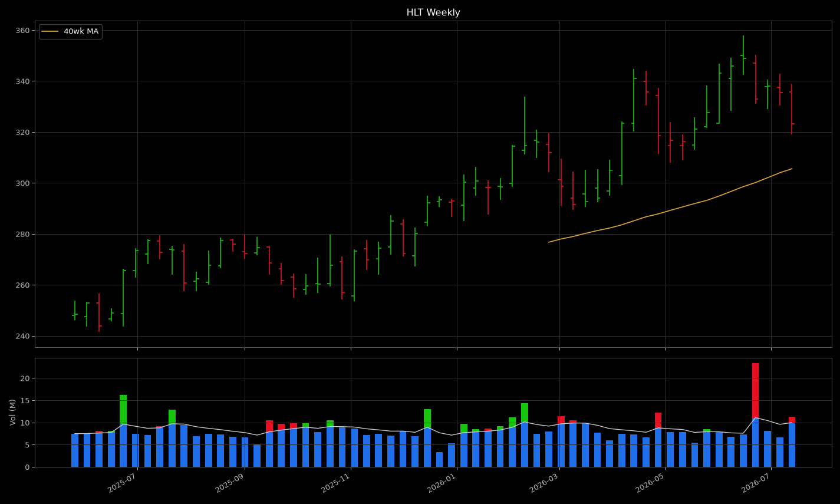Viewport: 840px width, 504px height.
Task: Click the 260 price axis label
Action: point(22,285)
